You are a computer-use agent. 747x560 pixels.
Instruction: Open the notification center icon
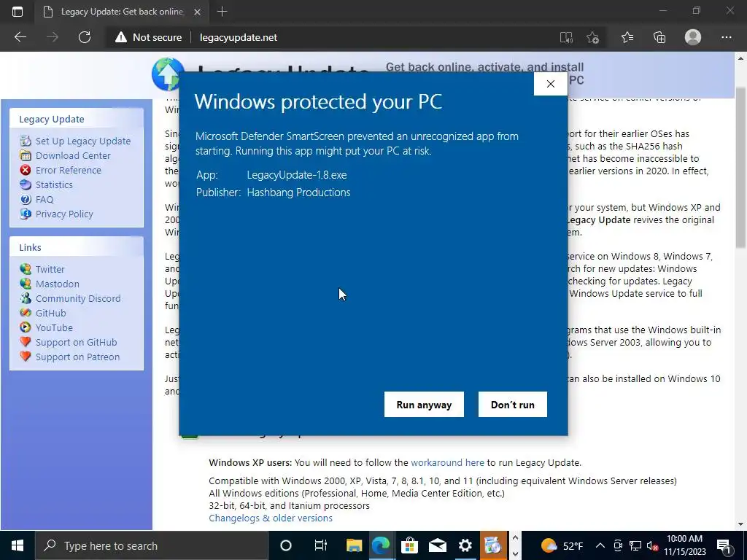[x=724, y=546]
